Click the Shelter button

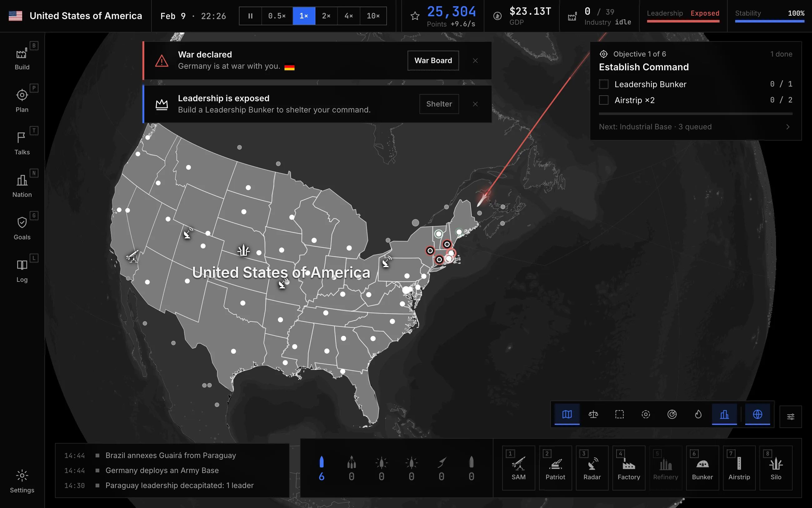(439, 104)
